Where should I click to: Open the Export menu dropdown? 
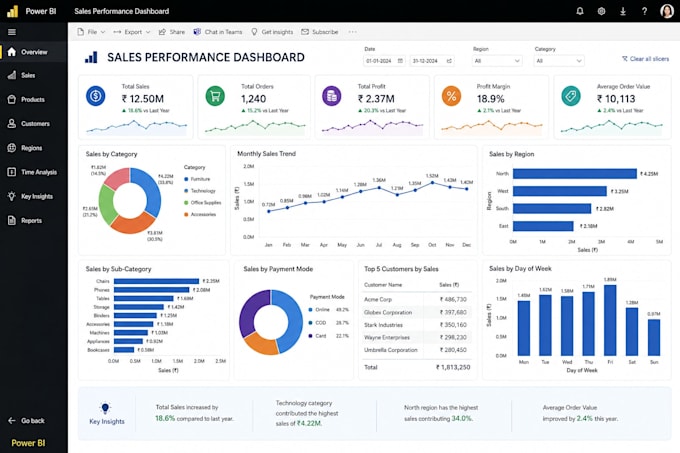tap(132, 32)
